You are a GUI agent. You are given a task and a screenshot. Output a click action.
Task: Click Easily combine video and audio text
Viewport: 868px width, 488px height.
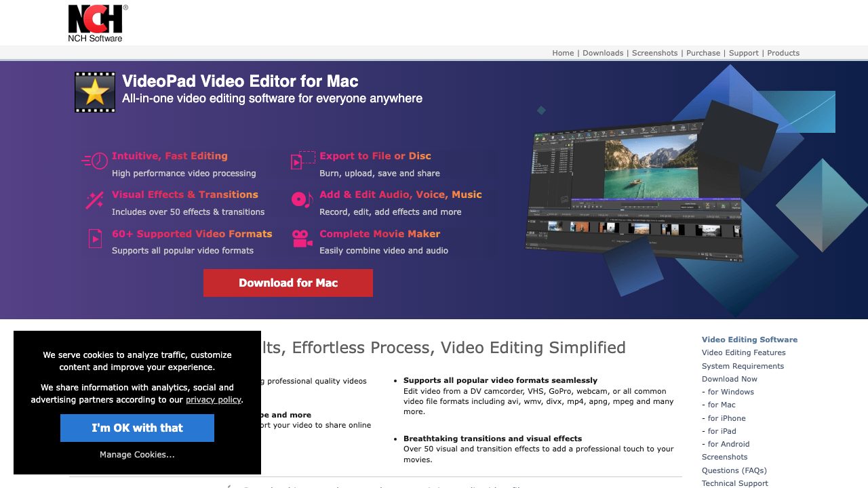pyautogui.click(x=384, y=251)
